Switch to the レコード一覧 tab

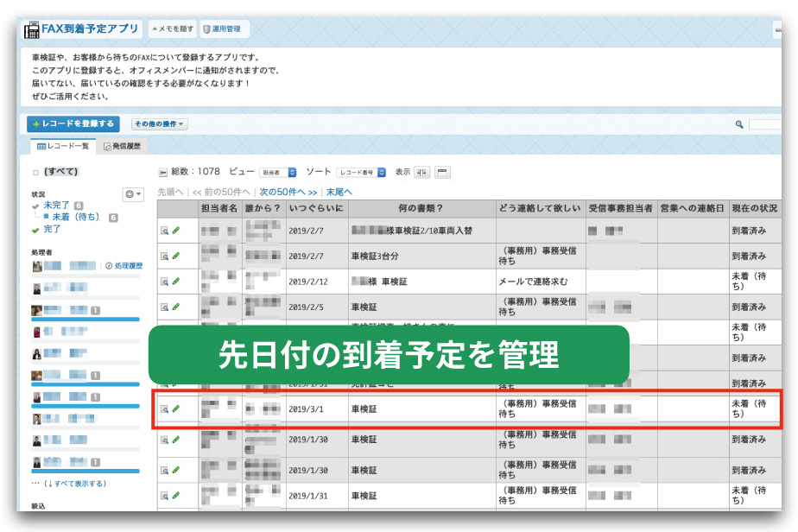[x=63, y=147]
